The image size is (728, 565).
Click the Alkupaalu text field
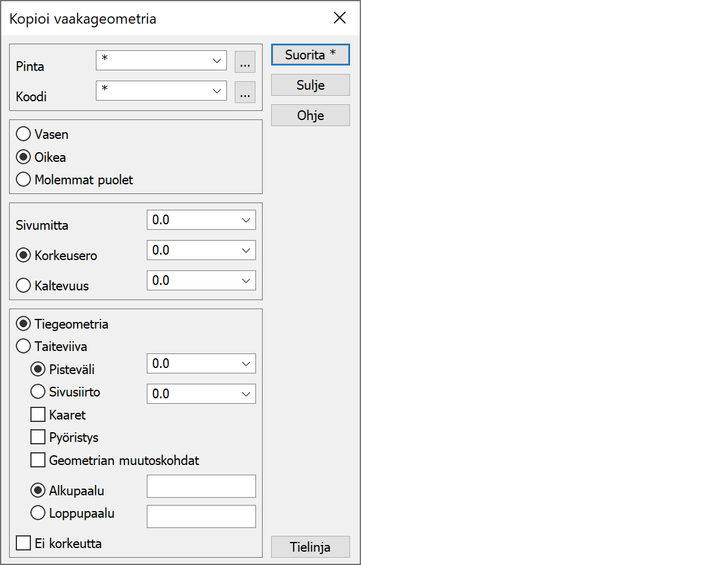coord(201,486)
